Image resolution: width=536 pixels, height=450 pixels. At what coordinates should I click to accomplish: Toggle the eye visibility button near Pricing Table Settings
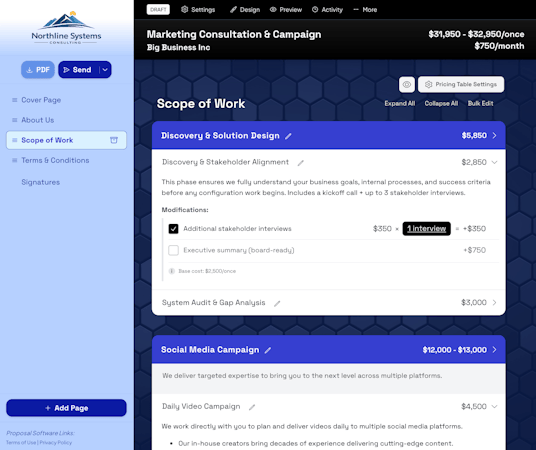(x=407, y=84)
